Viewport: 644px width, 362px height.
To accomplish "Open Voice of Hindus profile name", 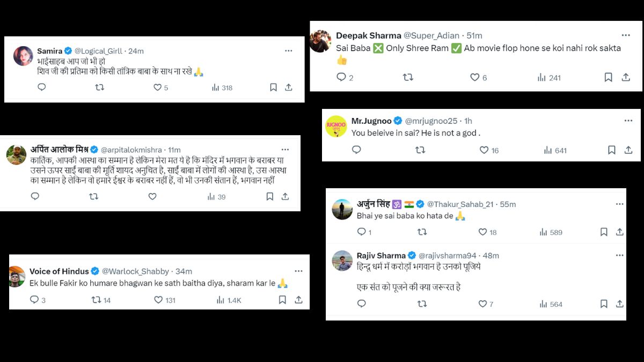I will click(x=59, y=271).
